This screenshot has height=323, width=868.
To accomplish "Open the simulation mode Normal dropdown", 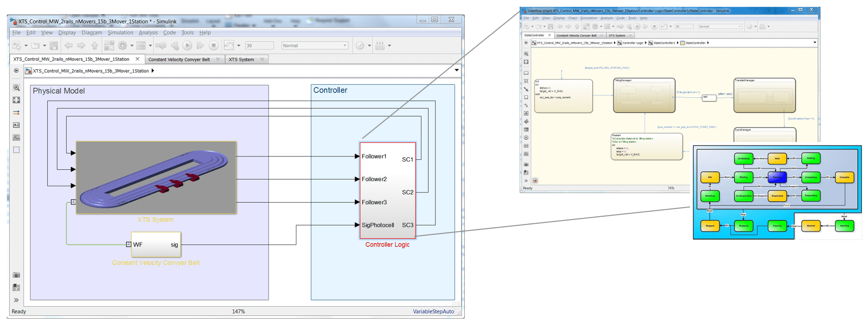I will pyautogui.click(x=315, y=45).
